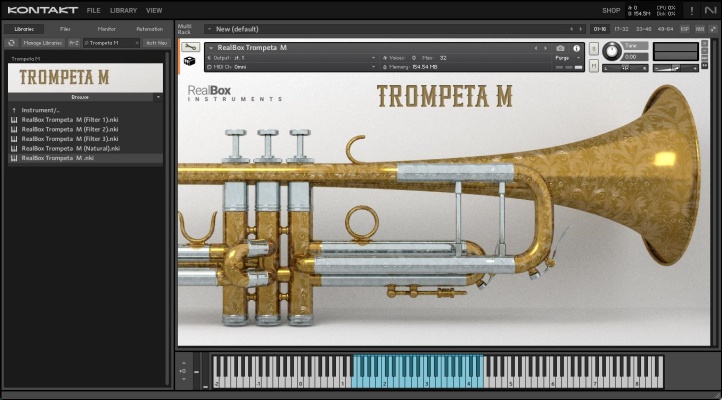Take an instrument snapshot with the camera icon
Screen dimensions: 722x400
(x=560, y=48)
